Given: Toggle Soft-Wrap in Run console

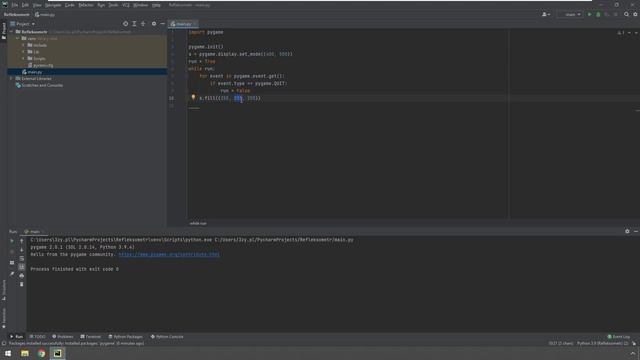Looking at the screenshot, I should click(x=22, y=258).
